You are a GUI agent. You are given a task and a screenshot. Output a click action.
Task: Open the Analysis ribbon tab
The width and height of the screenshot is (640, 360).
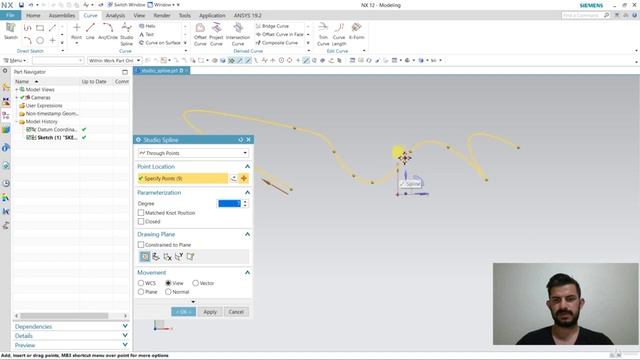point(116,16)
